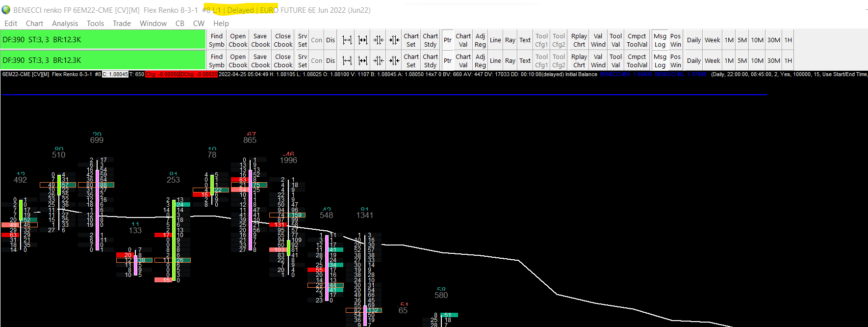This screenshot has height=327, width=868.
Task: Click the bold compress-bar-spacing icon in upper toolbar
Action: pyautogui.click(x=394, y=40)
